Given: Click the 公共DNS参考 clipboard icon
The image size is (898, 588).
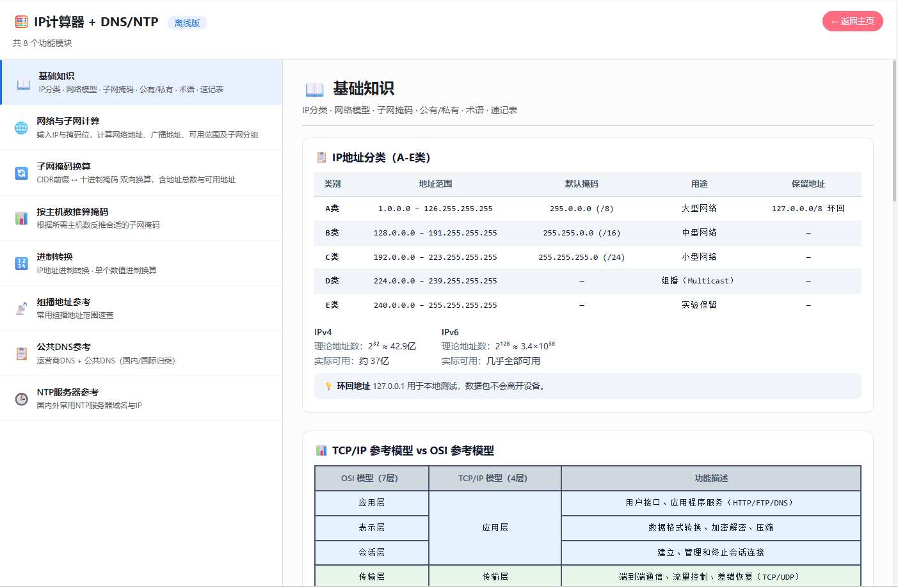Looking at the screenshot, I should click(x=22, y=353).
